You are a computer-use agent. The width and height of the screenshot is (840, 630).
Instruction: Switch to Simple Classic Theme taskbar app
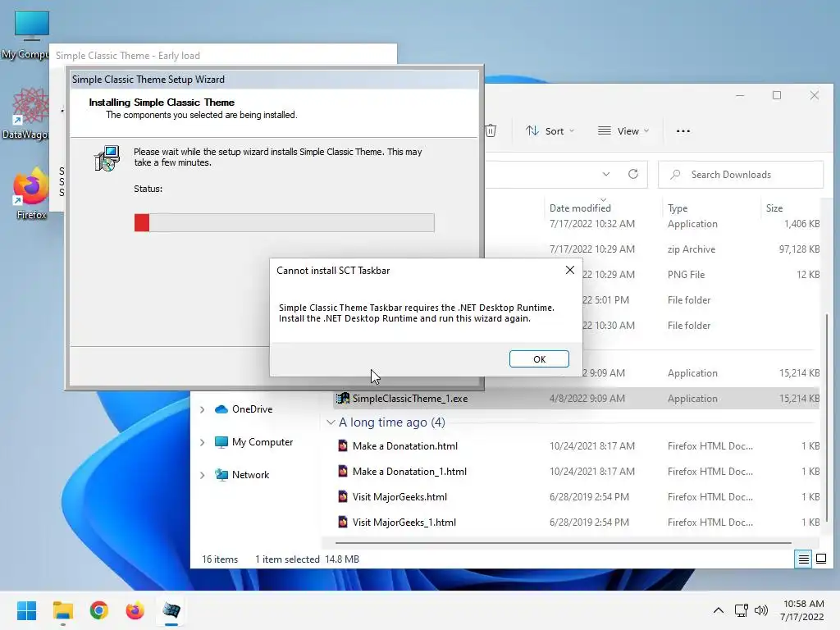[171, 610]
